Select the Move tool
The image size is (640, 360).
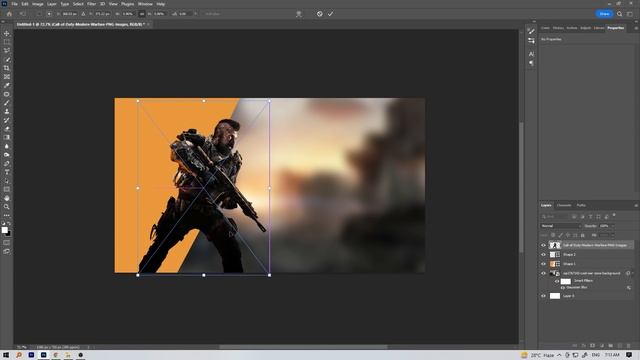(7, 33)
